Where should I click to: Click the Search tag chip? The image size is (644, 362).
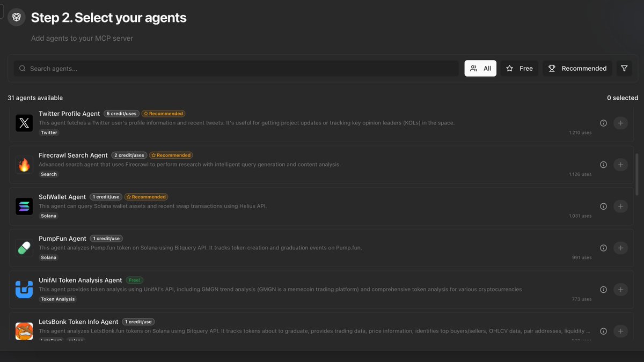pos(49,174)
